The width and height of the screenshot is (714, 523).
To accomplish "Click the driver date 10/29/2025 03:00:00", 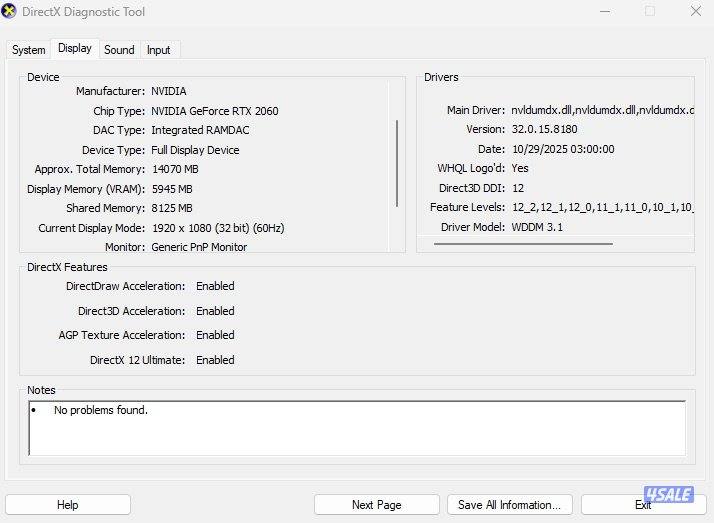I will pyautogui.click(x=563, y=149).
